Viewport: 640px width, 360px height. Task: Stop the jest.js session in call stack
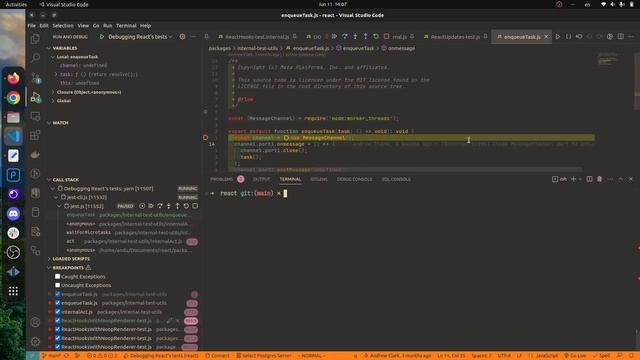(195, 206)
